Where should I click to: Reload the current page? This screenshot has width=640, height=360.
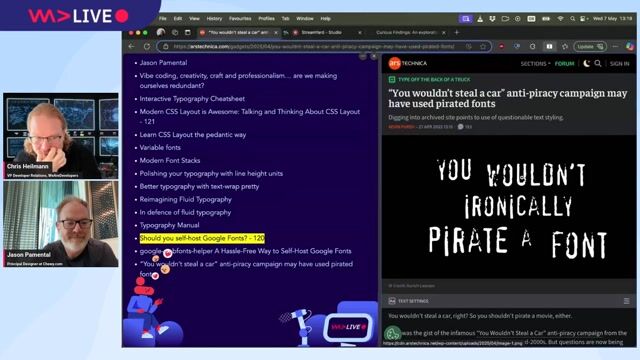(147, 47)
